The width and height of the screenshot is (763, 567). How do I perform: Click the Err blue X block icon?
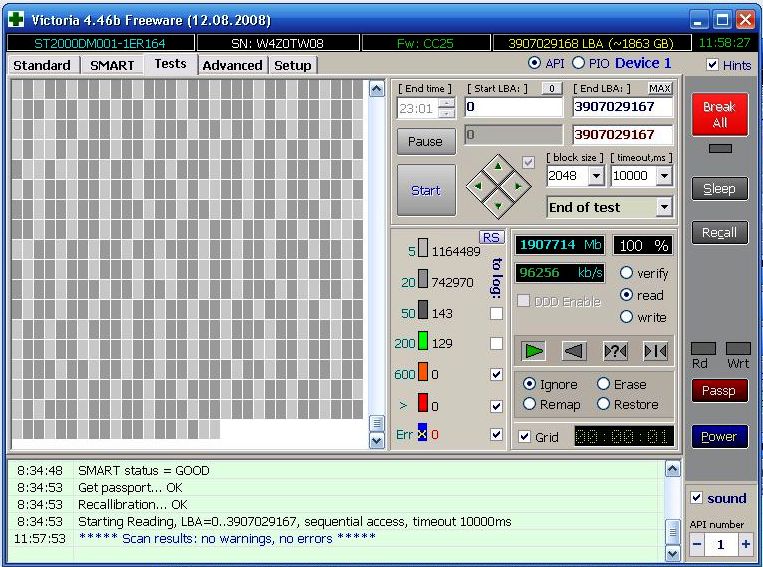point(422,433)
